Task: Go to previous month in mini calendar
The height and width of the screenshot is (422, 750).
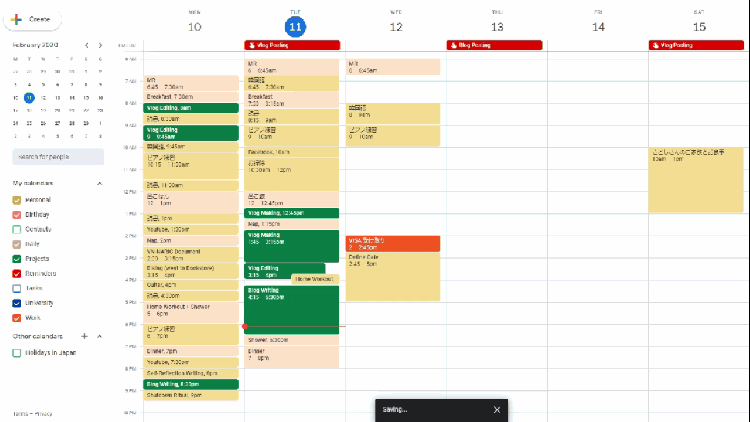Action: coord(86,45)
